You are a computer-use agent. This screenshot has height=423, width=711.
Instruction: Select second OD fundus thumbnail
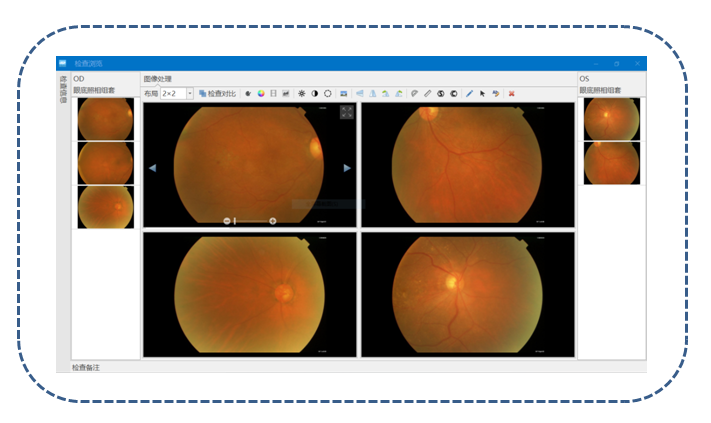pyautogui.click(x=106, y=163)
